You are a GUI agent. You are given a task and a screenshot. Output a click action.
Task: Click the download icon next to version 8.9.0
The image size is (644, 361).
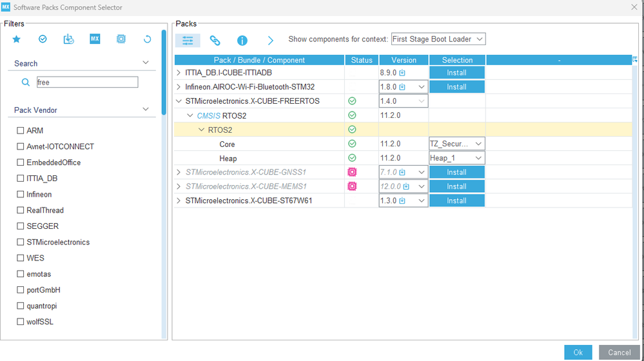[x=402, y=73]
